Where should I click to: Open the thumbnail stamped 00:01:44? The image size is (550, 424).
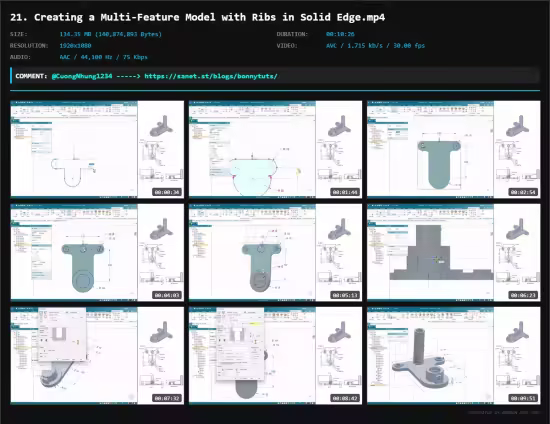(275, 149)
